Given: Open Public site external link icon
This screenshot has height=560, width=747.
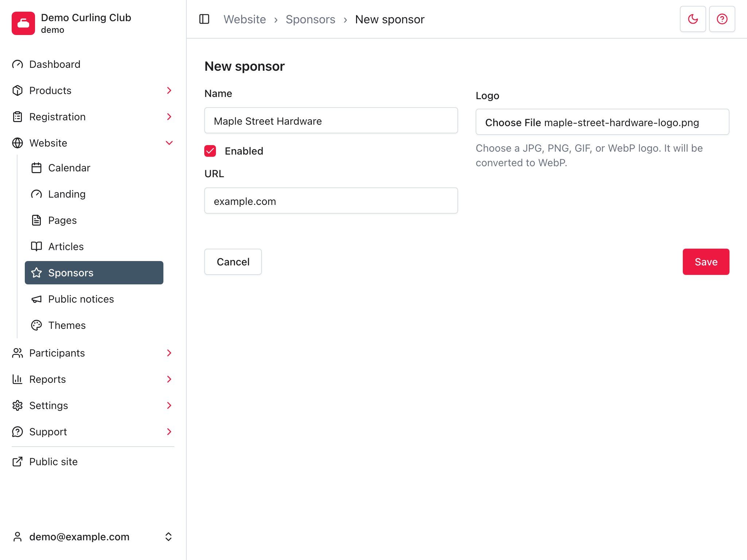Looking at the screenshot, I should pyautogui.click(x=18, y=462).
